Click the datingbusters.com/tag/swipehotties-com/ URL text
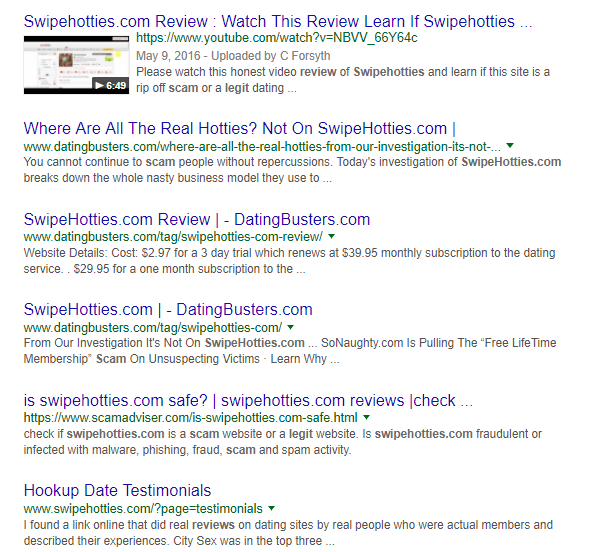This screenshot has height=552, width=609. pyautogui.click(x=153, y=328)
